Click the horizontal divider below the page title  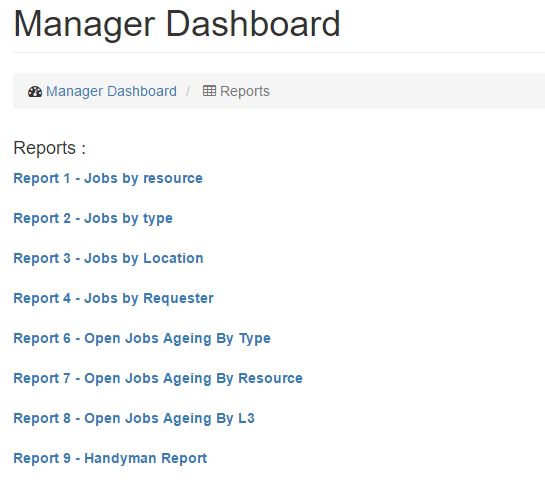click(279, 53)
